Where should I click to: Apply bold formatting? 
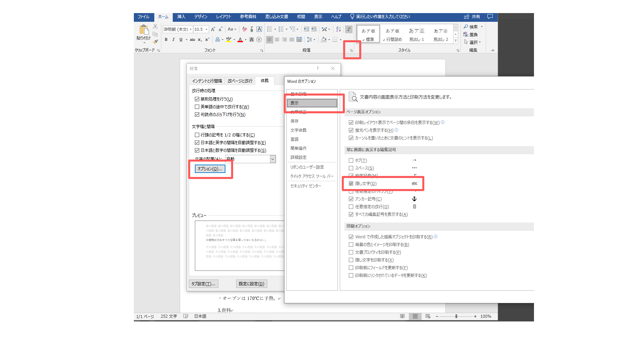166,40
